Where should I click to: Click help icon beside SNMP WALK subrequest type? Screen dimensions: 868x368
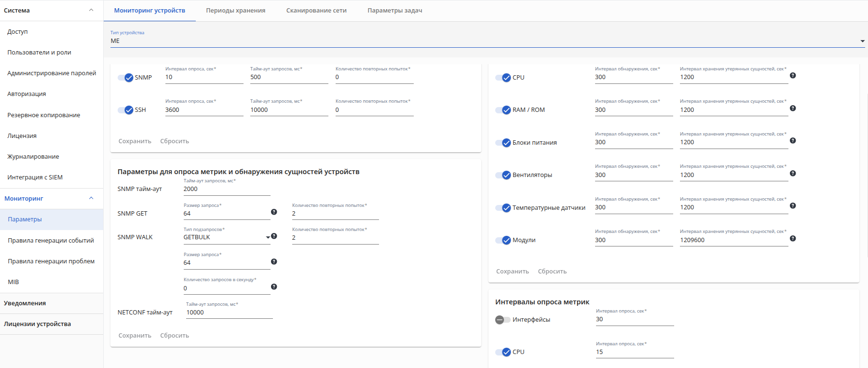[x=274, y=236]
